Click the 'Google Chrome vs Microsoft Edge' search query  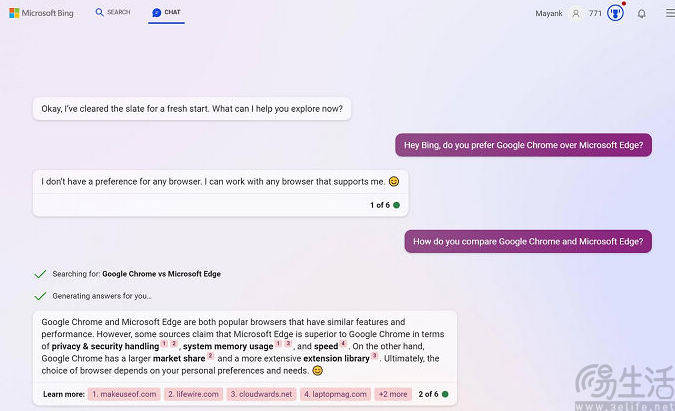[x=161, y=273]
